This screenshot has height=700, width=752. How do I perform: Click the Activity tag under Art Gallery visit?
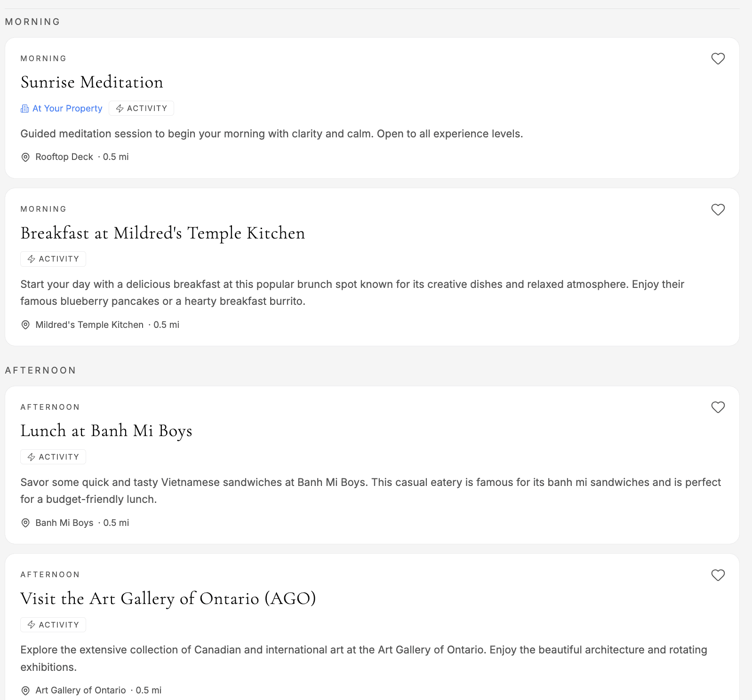pos(53,625)
